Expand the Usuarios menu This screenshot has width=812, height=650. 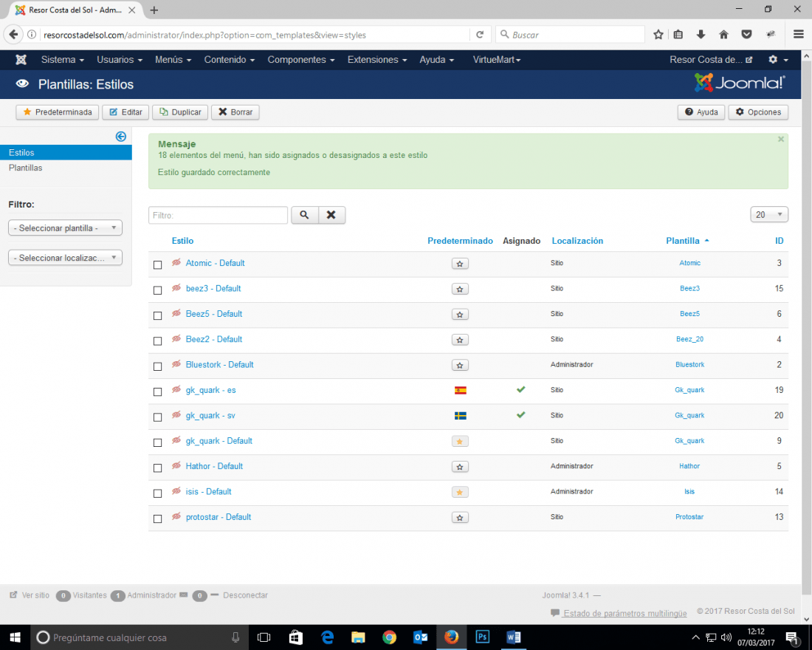(x=120, y=60)
